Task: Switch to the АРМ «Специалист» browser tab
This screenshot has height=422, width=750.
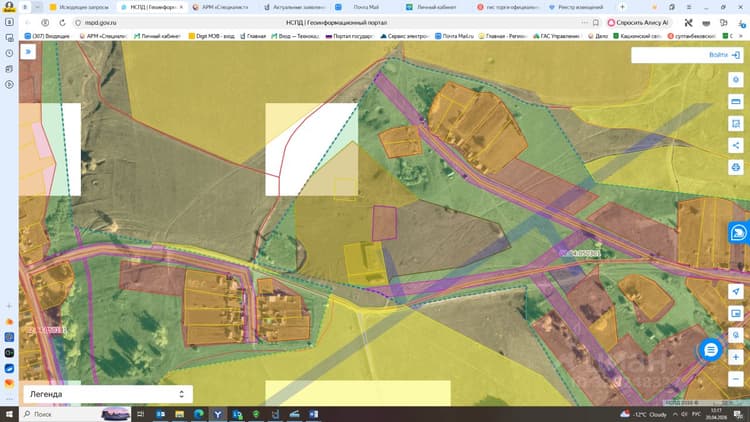Action: (221, 7)
